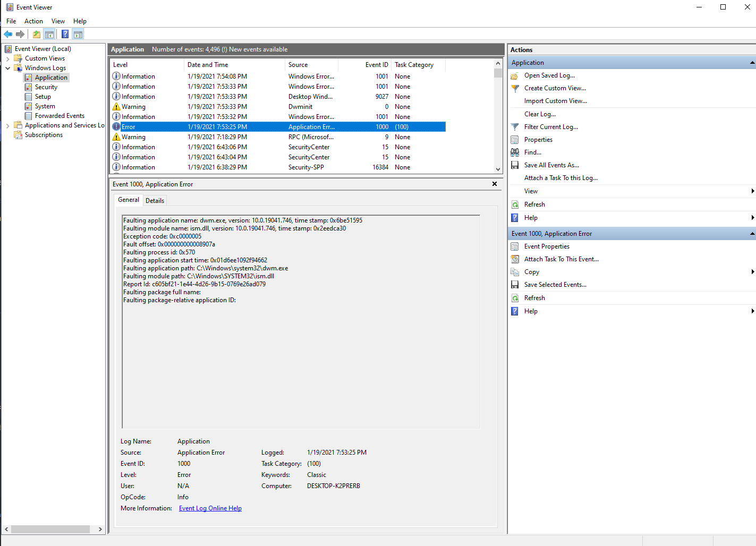
Task: Select the System log in tree
Action: click(x=45, y=106)
